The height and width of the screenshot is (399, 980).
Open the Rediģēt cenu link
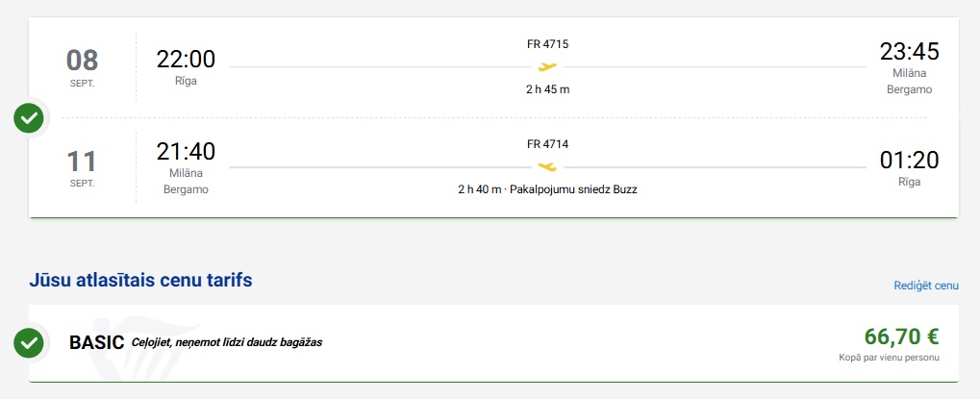(x=926, y=286)
